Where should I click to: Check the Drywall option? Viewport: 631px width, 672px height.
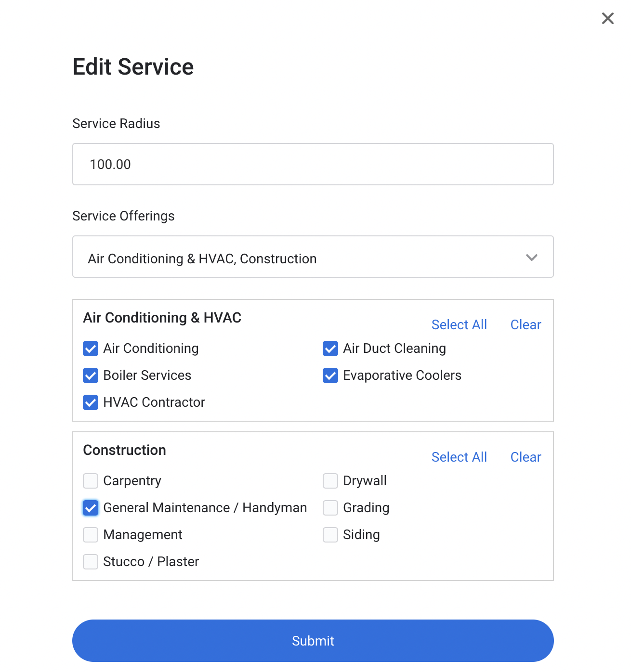pos(330,481)
